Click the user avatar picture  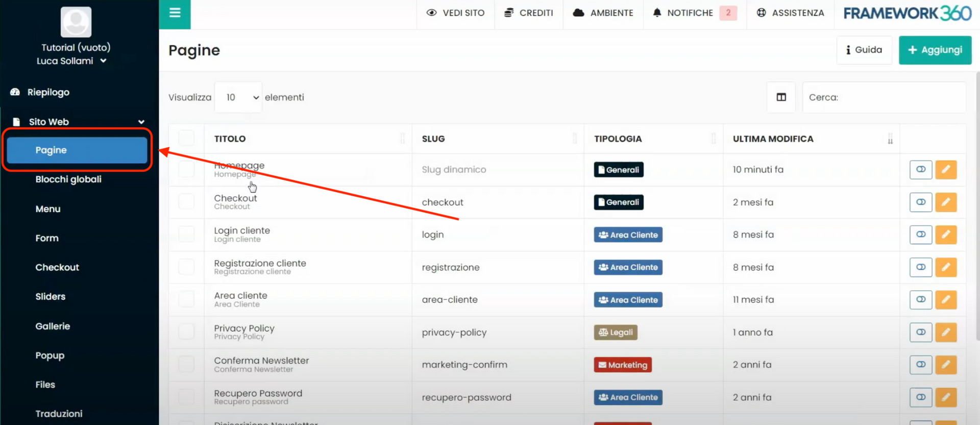[76, 22]
